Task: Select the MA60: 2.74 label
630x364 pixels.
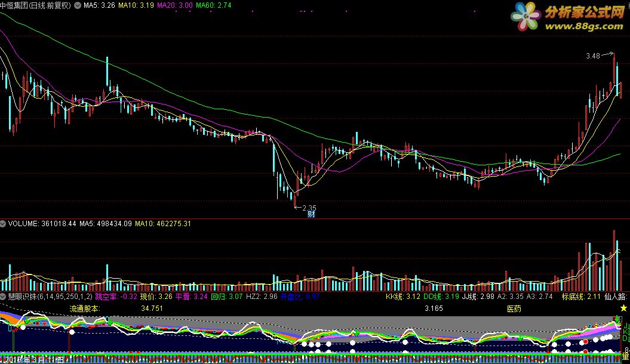Action: coord(214,5)
